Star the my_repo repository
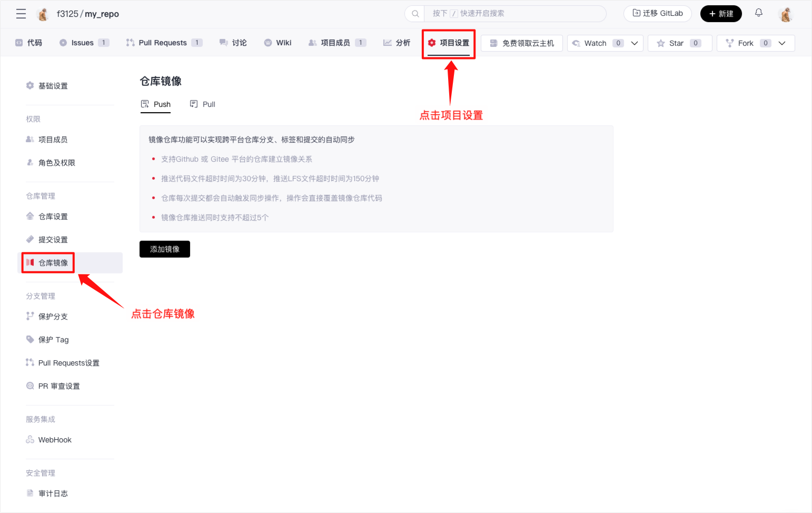Image resolution: width=812 pixels, height=513 pixels. coord(679,43)
